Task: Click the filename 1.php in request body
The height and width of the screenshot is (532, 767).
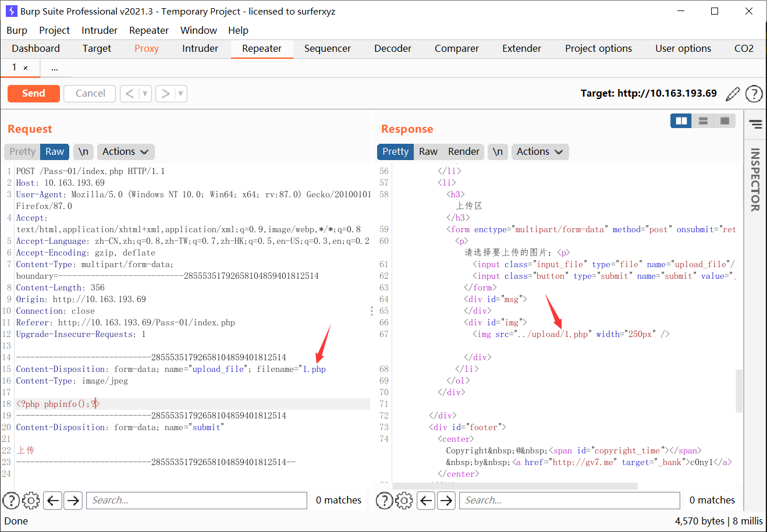Action: click(x=314, y=369)
